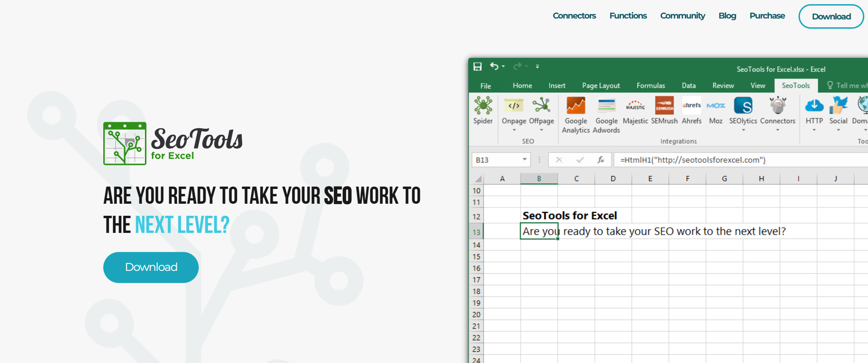Screen dimensions: 868x363
Task: Expand the Quick Access Toolbar customize arrow
Action: tap(537, 67)
